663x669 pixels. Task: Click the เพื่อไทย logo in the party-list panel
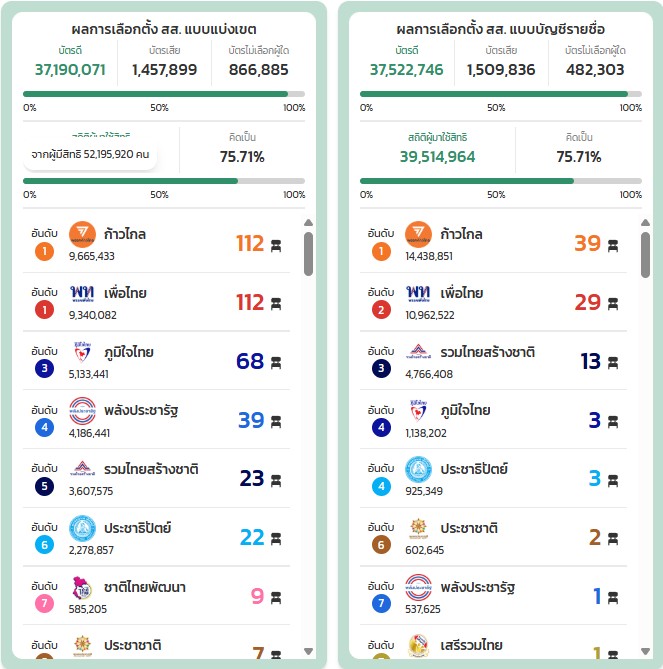(x=418, y=293)
